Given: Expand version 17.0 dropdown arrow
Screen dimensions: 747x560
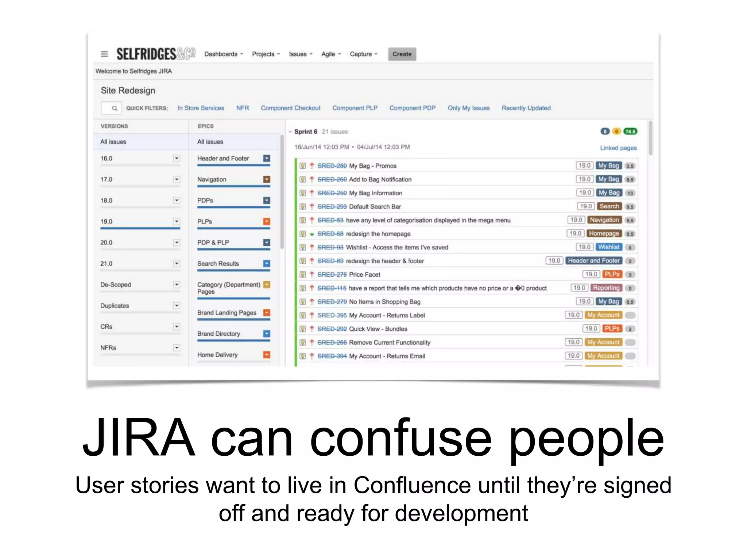Looking at the screenshot, I should click(177, 179).
